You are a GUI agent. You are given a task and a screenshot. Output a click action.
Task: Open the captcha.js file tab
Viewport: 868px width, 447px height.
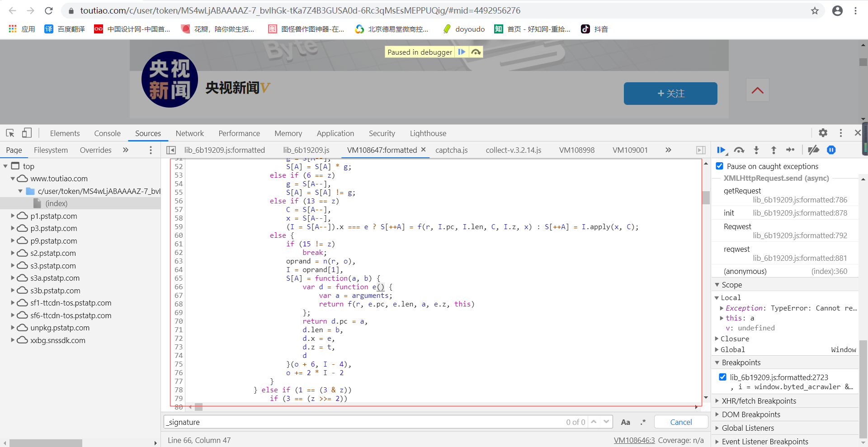[451, 150]
